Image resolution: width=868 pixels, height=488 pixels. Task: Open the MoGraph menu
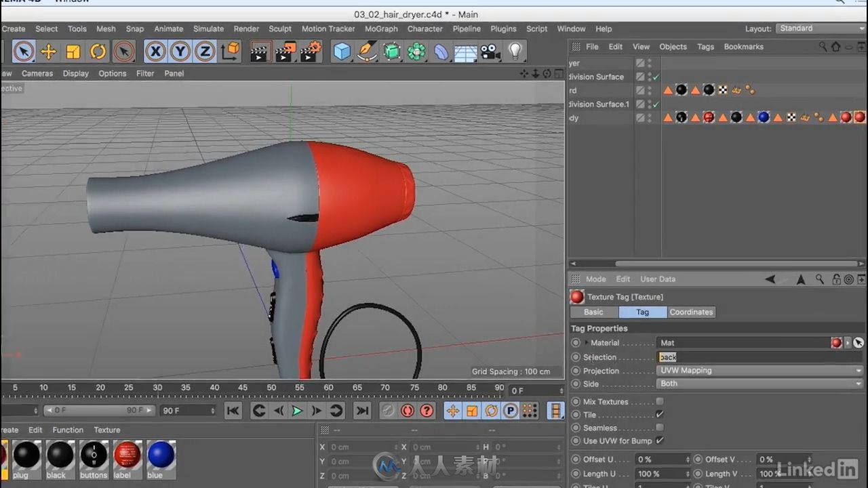[x=381, y=28]
